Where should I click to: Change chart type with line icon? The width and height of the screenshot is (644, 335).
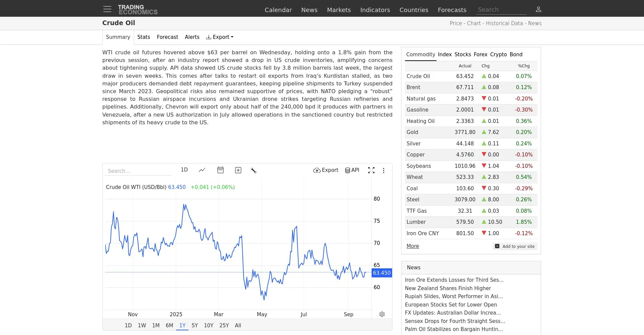pyautogui.click(x=202, y=170)
